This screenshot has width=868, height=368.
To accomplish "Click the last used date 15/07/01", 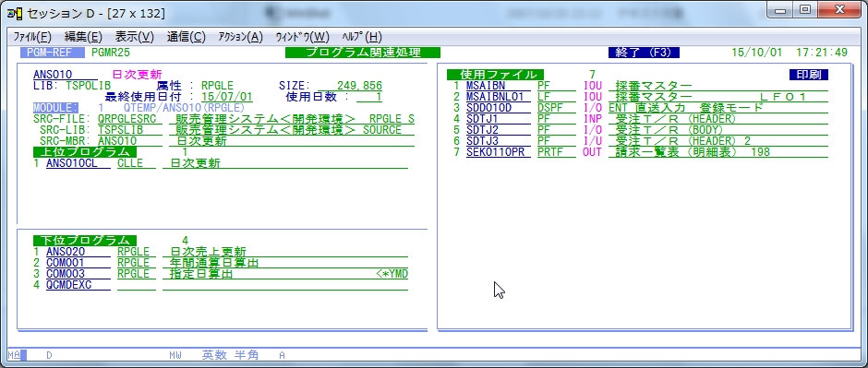I will 227,97.
